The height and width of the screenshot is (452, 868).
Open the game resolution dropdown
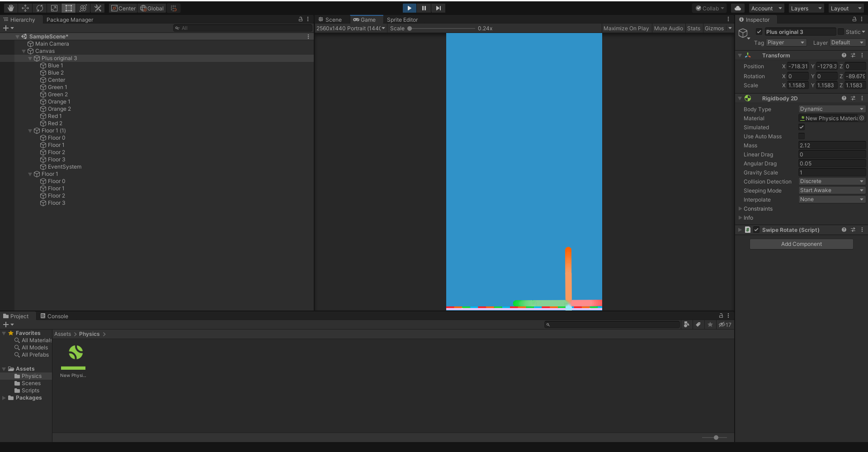[351, 28]
